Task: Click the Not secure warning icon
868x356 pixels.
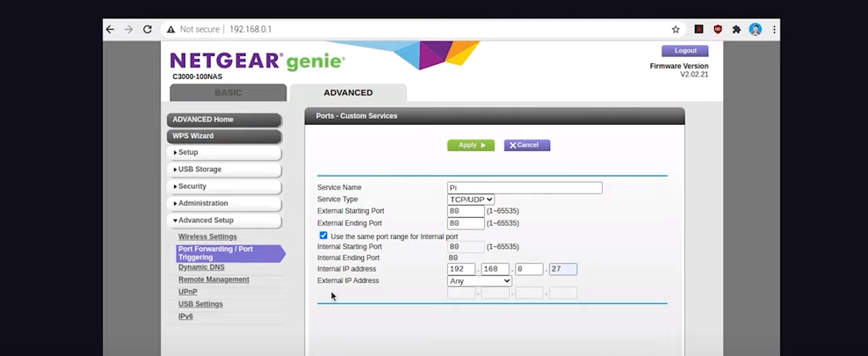Action: 170,29
